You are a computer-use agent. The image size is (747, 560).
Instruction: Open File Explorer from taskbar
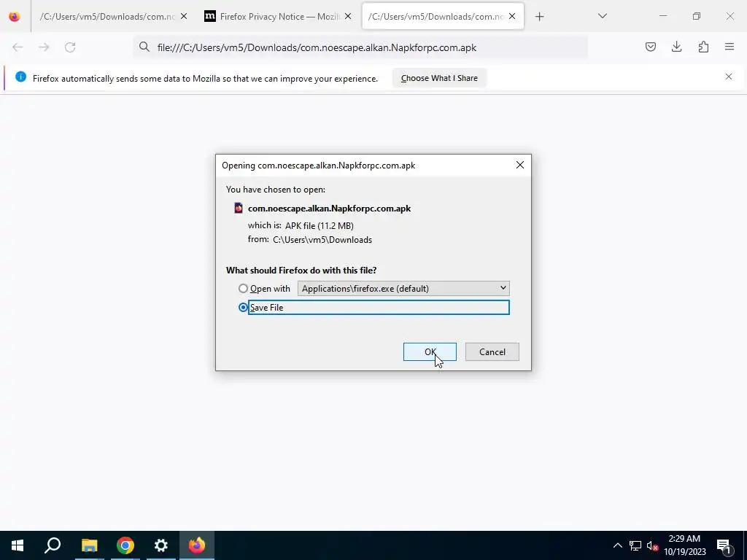[89, 545]
